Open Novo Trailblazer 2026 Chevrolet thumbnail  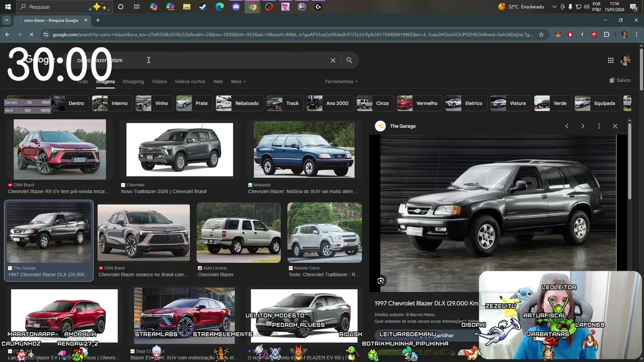coord(180,149)
